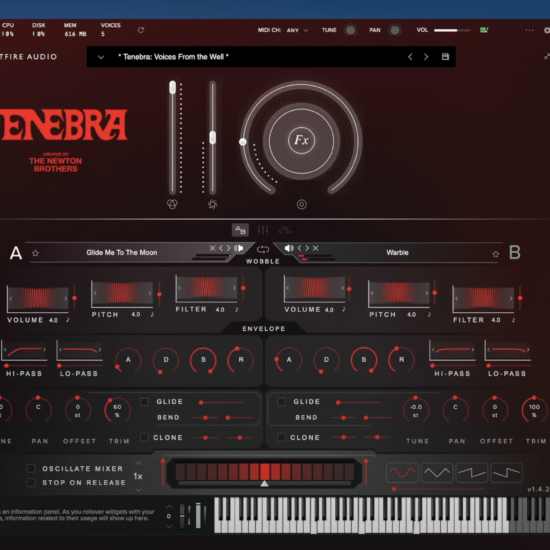
Task: Enable the CLONE checkbox for layer A
Action: [144, 437]
